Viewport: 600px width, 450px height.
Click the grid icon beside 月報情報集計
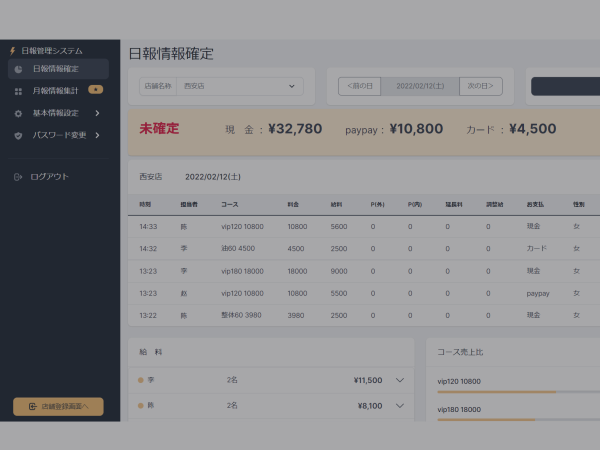tap(18, 91)
